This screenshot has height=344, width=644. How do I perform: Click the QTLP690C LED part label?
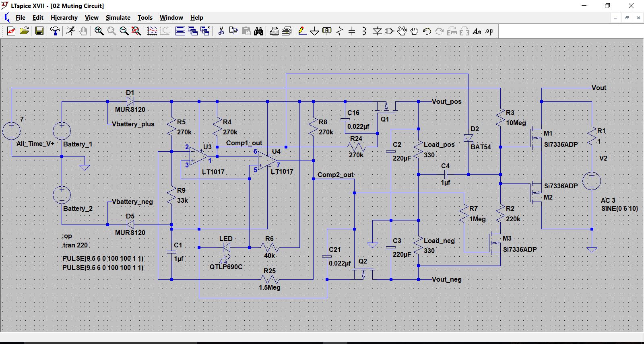pyautogui.click(x=226, y=266)
